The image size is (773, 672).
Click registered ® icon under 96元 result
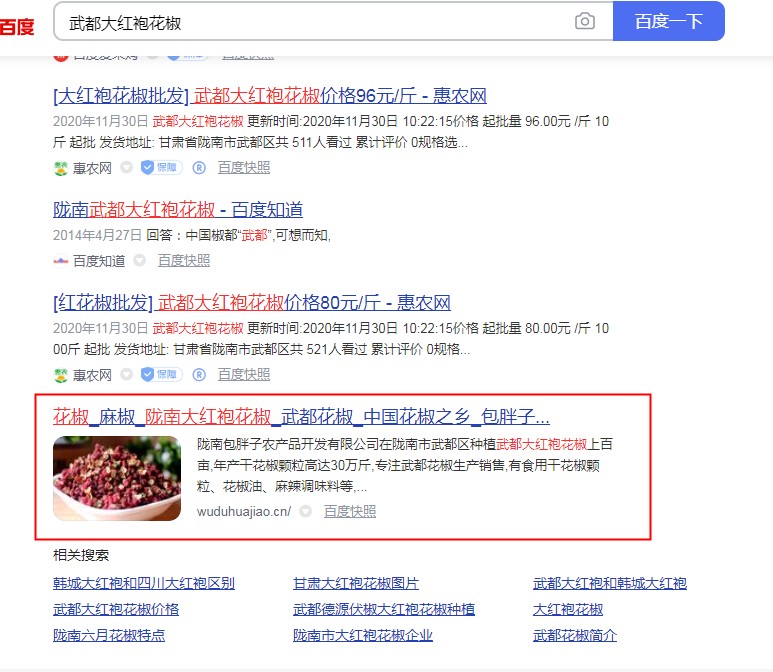(199, 168)
